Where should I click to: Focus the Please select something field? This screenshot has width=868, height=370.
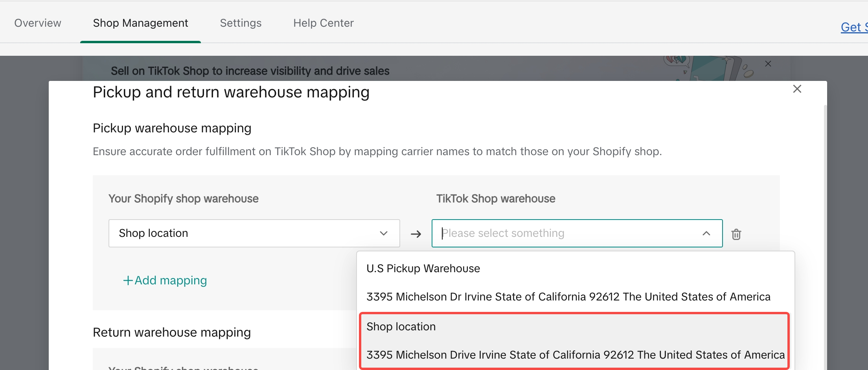(x=566, y=233)
